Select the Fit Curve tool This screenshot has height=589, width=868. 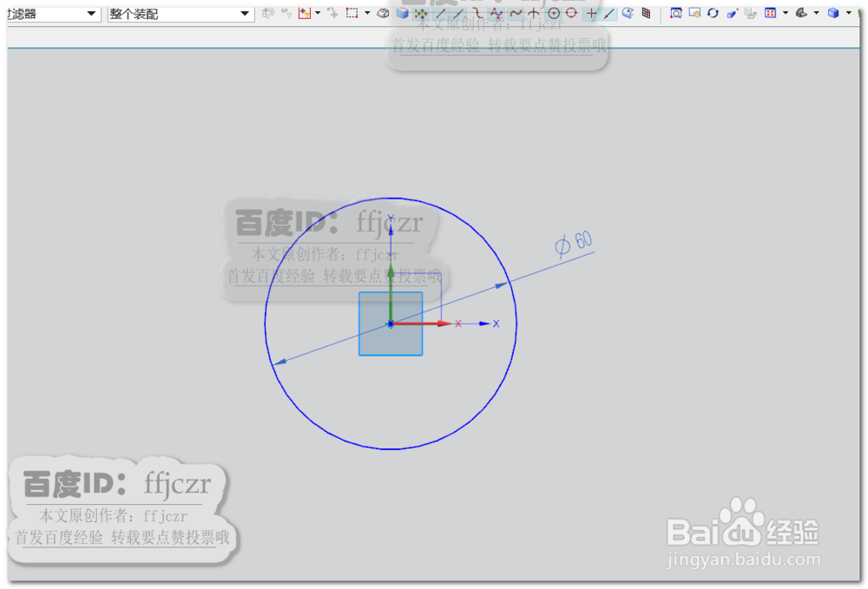515,13
